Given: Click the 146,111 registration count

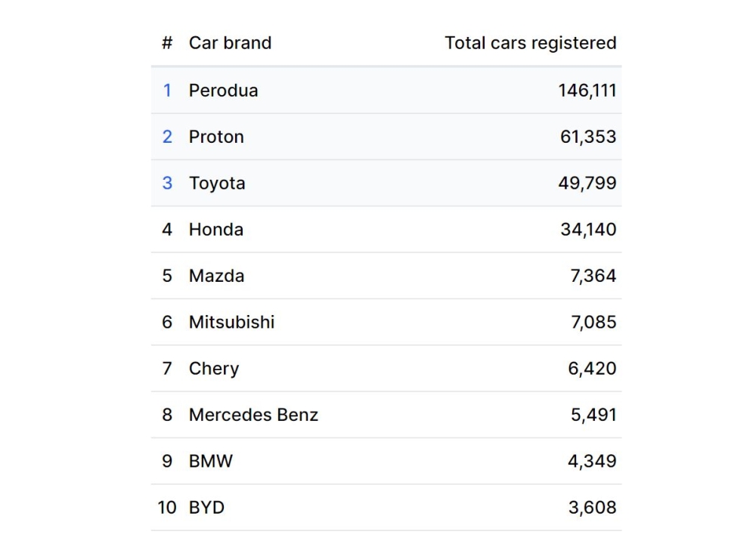Looking at the screenshot, I should [587, 91].
